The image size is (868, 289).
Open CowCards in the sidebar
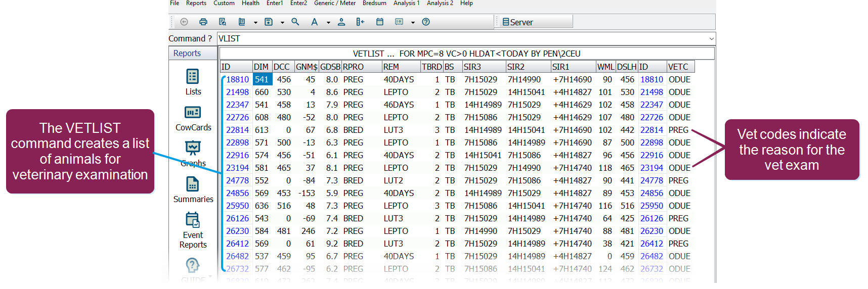pyautogui.click(x=193, y=118)
